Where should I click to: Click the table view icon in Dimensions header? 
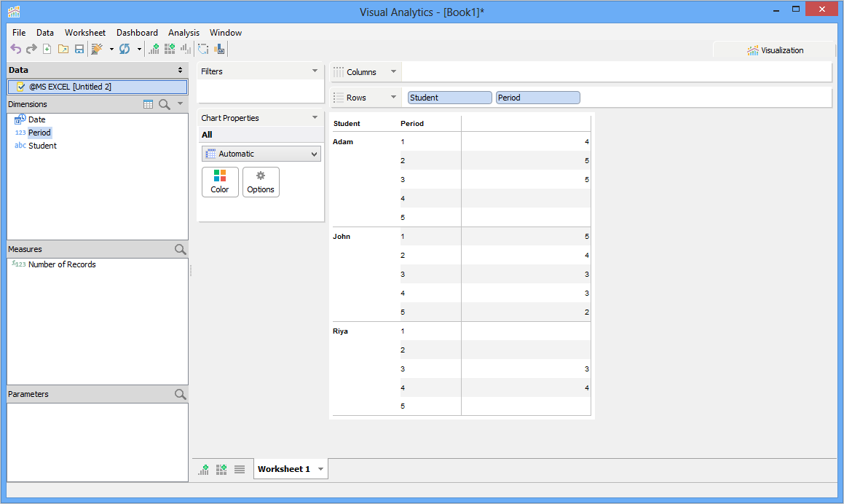[148, 104]
